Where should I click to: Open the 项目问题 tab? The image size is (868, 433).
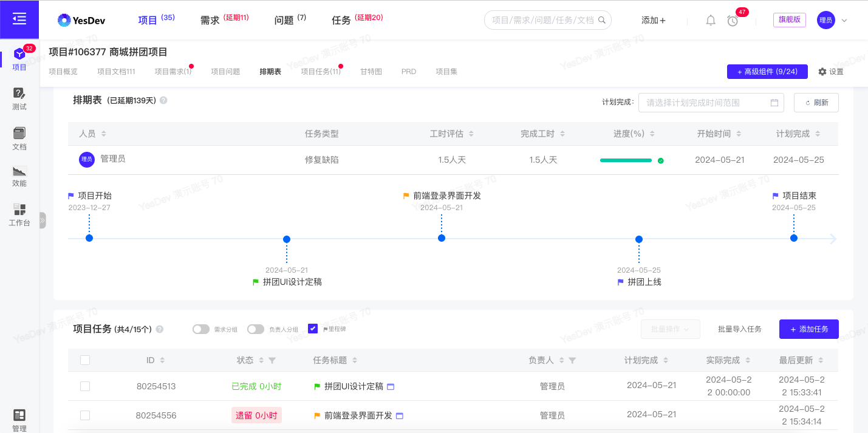[225, 71]
